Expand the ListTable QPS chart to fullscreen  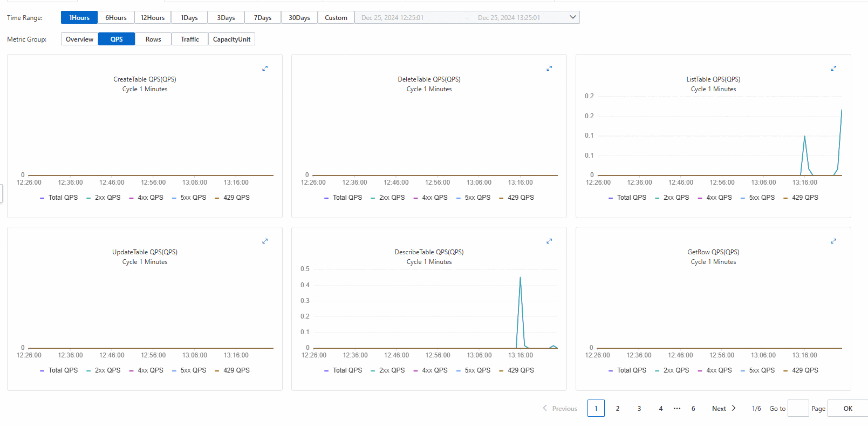coord(833,69)
